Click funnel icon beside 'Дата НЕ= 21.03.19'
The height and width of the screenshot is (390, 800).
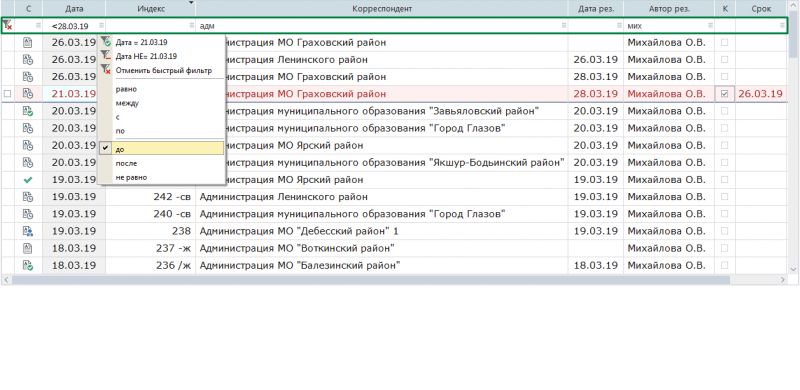(x=106, y=56)
